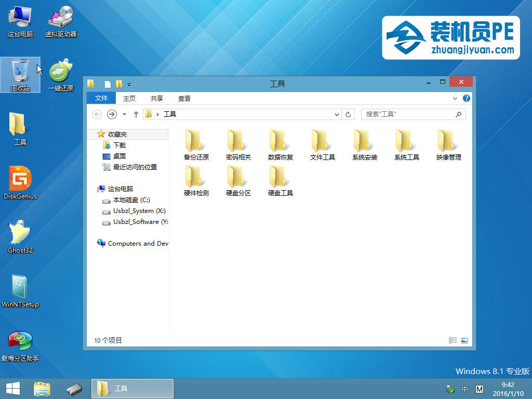Screen dimensions: 532x399
Task: Select the 备份还原 folder
Action: point(196,145)
